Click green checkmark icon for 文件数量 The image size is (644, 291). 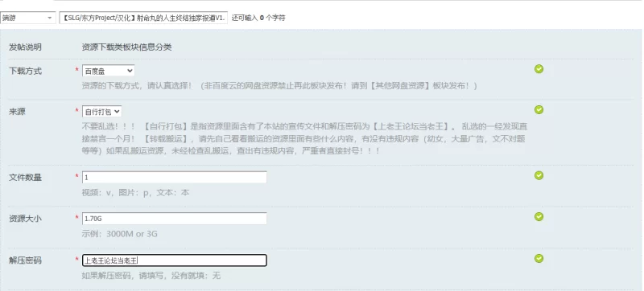(x=539, y=175)
